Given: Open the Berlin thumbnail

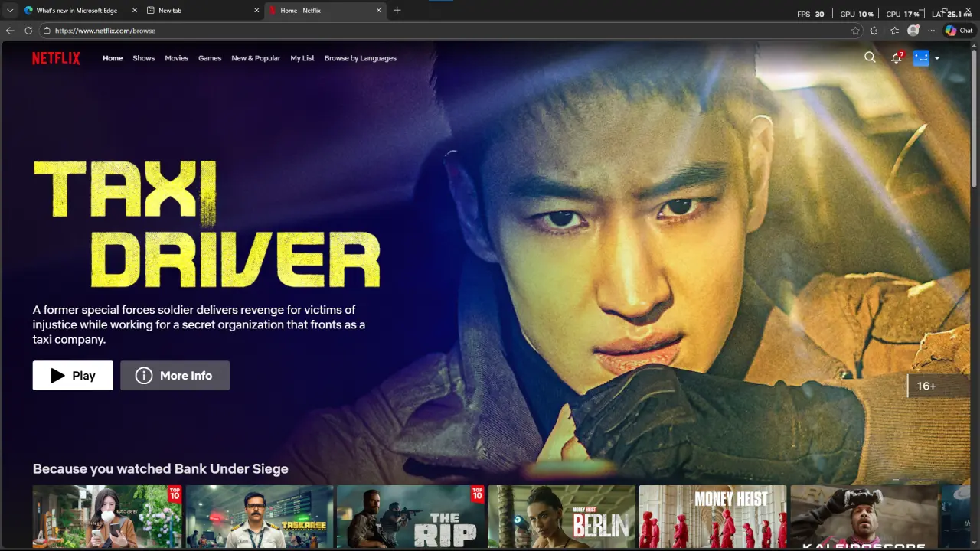Looking at the screenshot, I should (x=562, y=517).
